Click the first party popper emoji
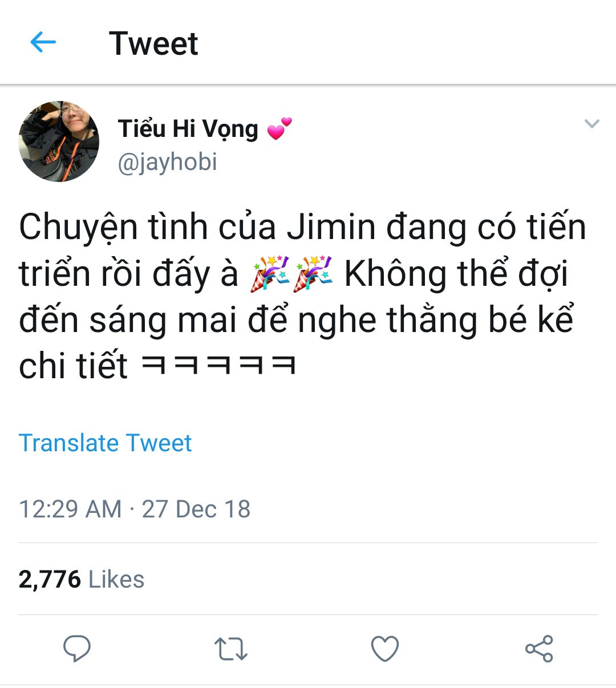Image resolution: width=616 pixels, height=688 pixels. click(x=270, y=274)
